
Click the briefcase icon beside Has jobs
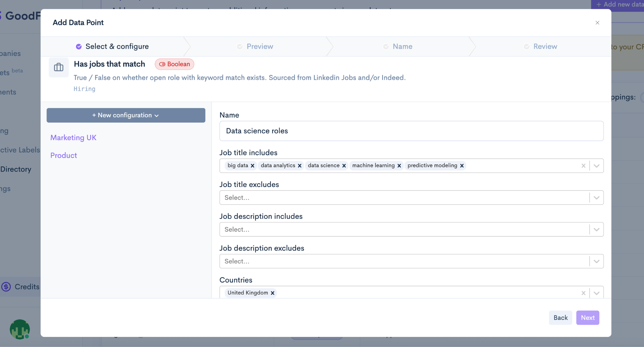(58, 67)
